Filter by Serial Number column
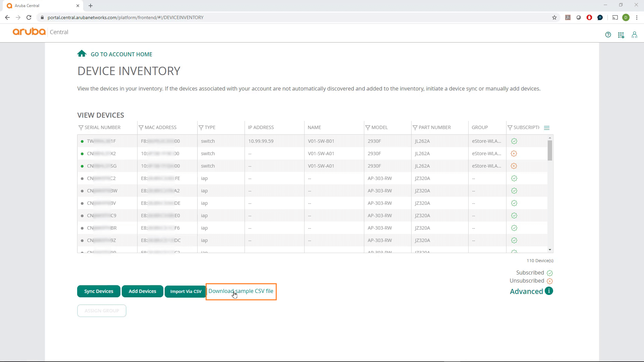 [81, 128]
